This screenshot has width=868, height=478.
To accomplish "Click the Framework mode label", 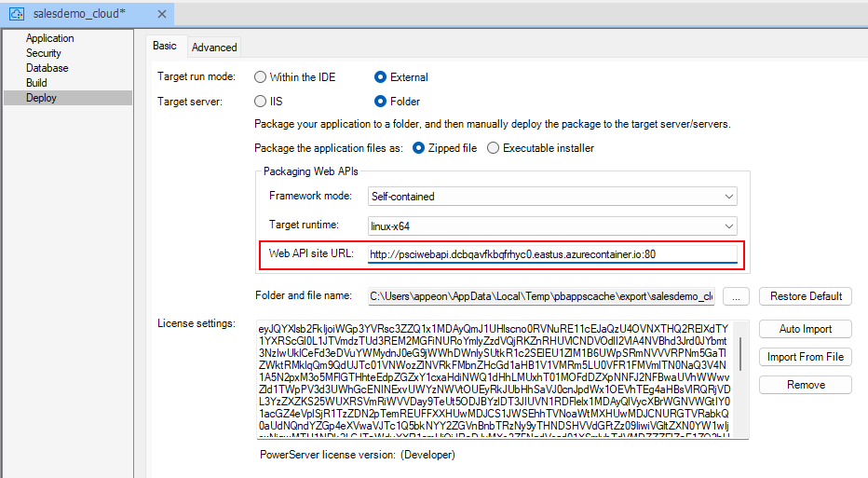I will 310,196.
